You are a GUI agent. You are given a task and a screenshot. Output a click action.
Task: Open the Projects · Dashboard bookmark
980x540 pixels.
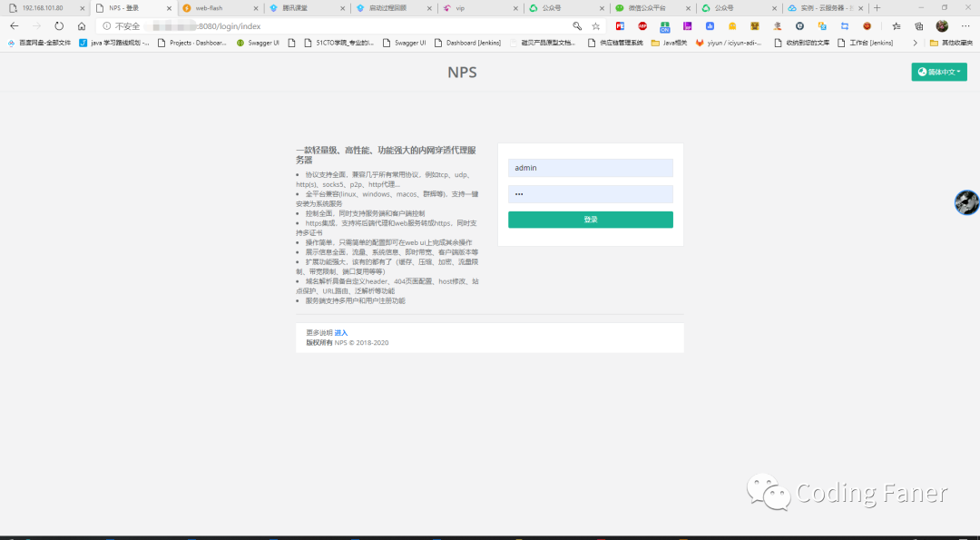click(x=192, y=44)
